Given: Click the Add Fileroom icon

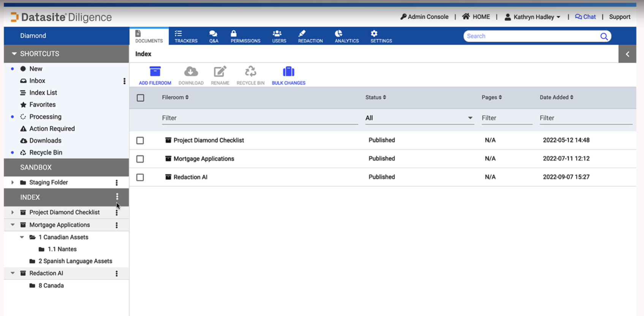Looking at the screenshot, I should pos(155,71).
